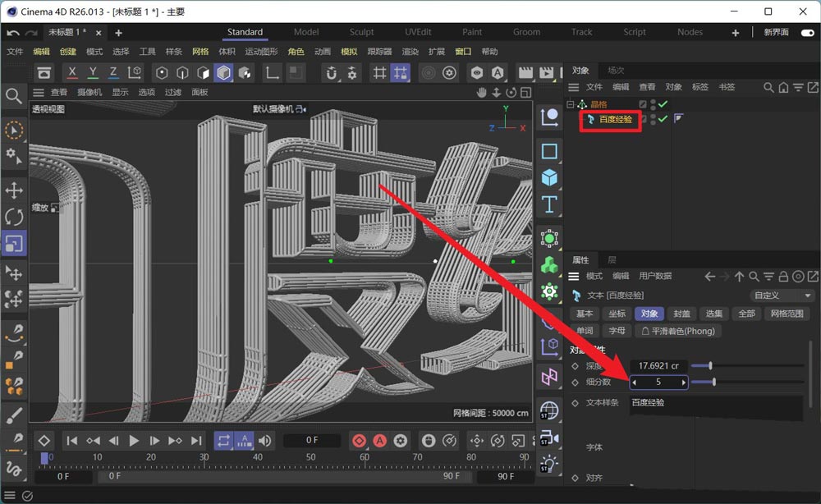Toggle Z axis lock
The width and height of the screenshot is (821, 504).
click(113, 73)
